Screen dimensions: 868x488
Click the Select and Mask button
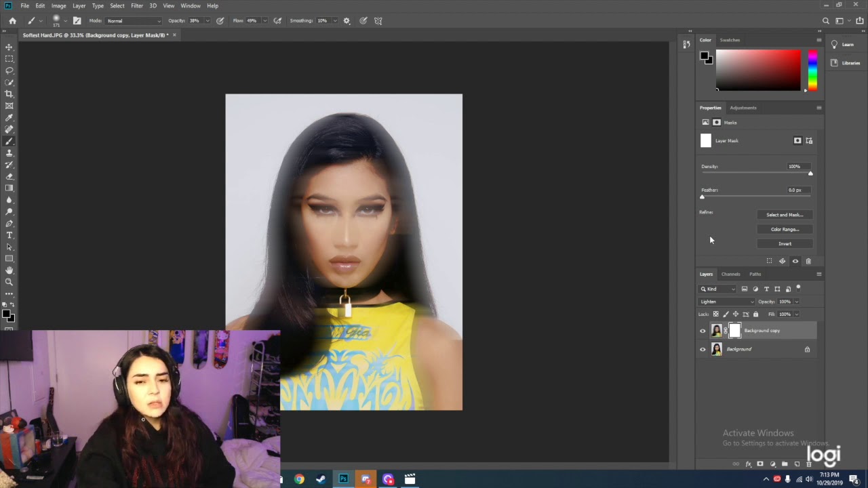[785, 215]
